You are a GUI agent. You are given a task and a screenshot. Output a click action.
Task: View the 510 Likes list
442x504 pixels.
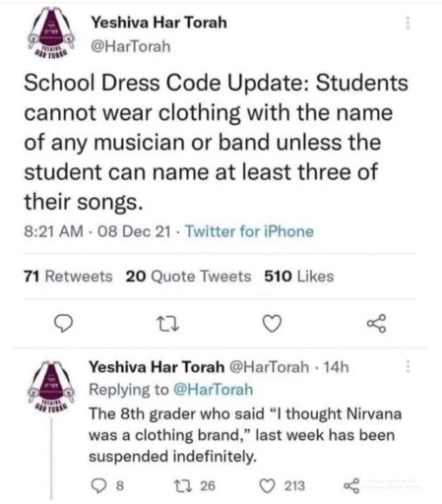point(299,277)
